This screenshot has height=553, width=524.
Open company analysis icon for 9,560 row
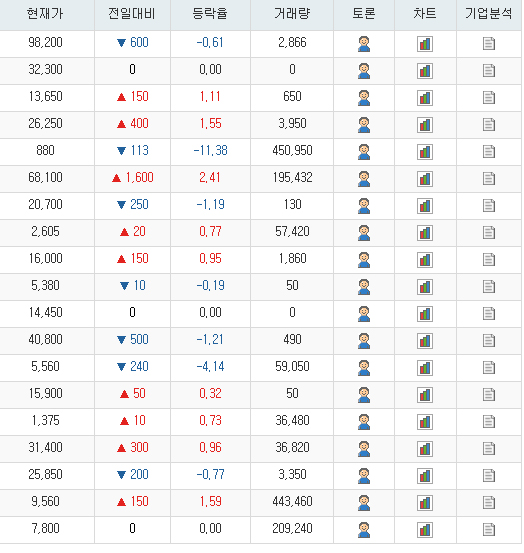point(488,503)
